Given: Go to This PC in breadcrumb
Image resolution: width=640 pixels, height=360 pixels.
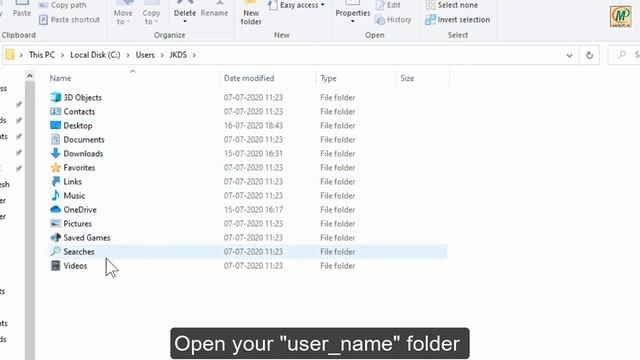Looking at the screenshot, I should pos(42,55).
